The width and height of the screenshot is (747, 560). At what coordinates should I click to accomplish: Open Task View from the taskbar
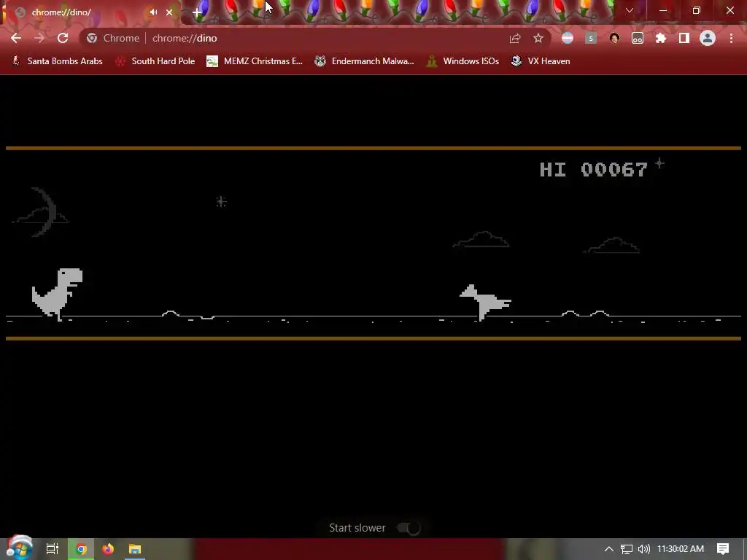tap(53, 549)
